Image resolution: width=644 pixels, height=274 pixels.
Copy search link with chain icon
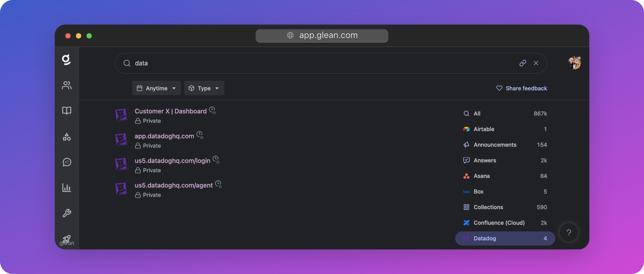click(522, 63)
